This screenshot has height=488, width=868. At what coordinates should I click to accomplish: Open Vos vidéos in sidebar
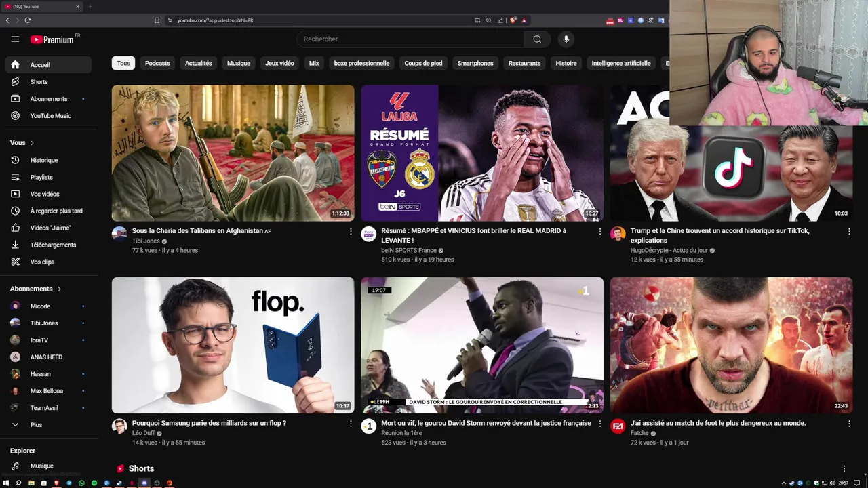[x=49, y=194]
